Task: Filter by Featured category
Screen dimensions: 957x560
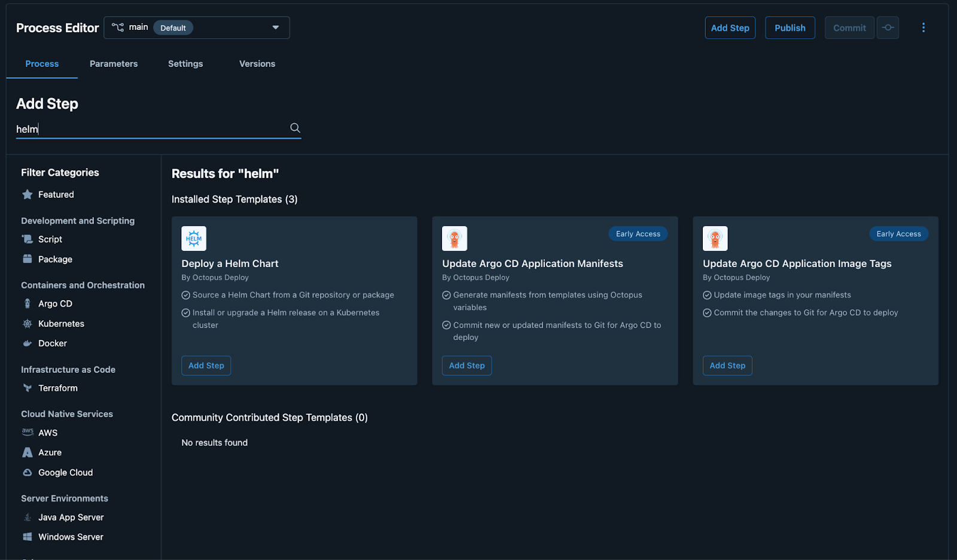Action: [x=56, y=194]
